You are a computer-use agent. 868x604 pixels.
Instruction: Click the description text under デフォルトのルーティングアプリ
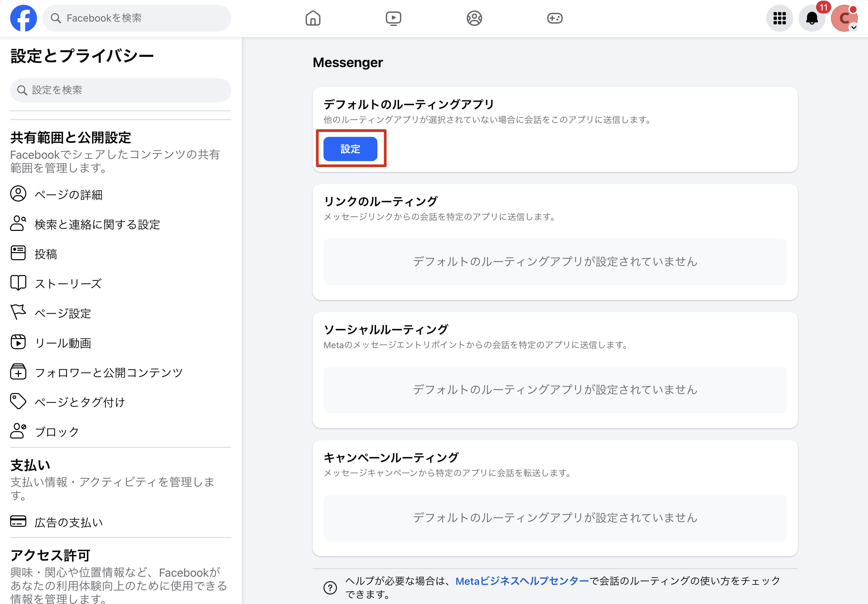(488, 120)
